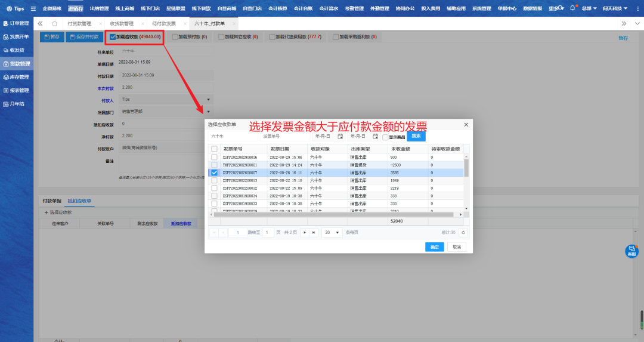Click the notification bell icon
Image resolution: width=644 pixels, height=342 pixels.
click(573, 8)
